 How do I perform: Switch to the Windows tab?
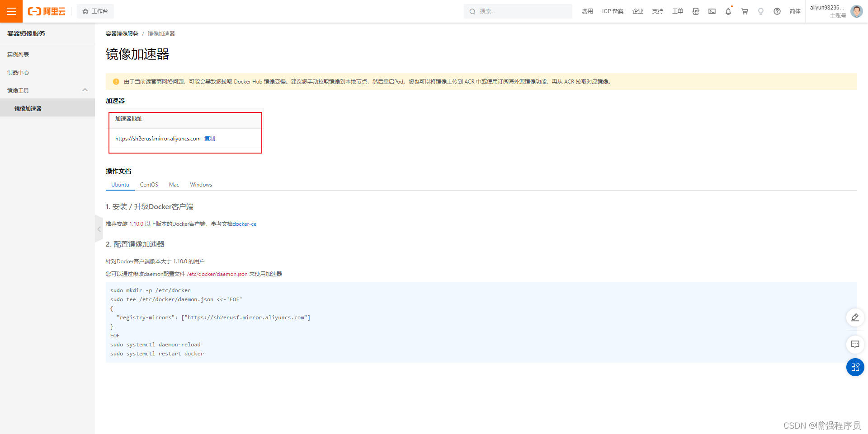pos(201,185)
